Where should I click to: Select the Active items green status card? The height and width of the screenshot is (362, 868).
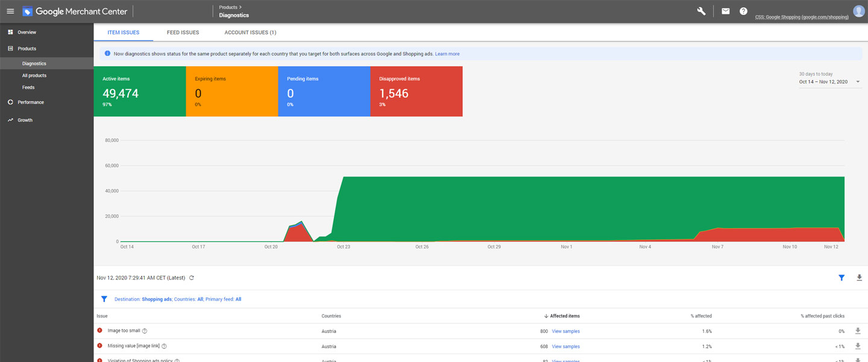[139, 91]
